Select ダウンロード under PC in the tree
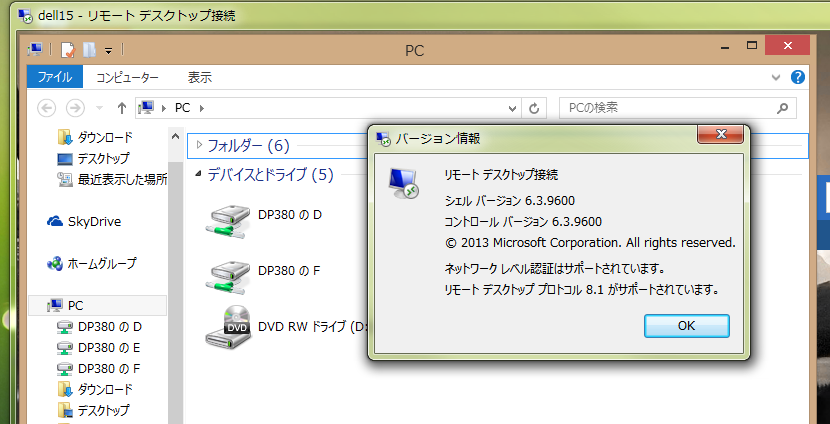 coord(95,390)
